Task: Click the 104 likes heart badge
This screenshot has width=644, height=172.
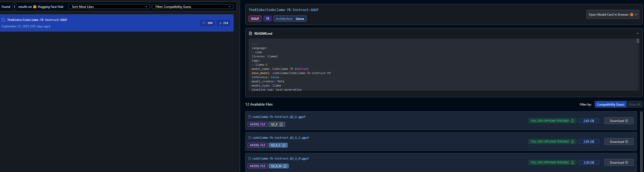Action: (x=207, y=23)
